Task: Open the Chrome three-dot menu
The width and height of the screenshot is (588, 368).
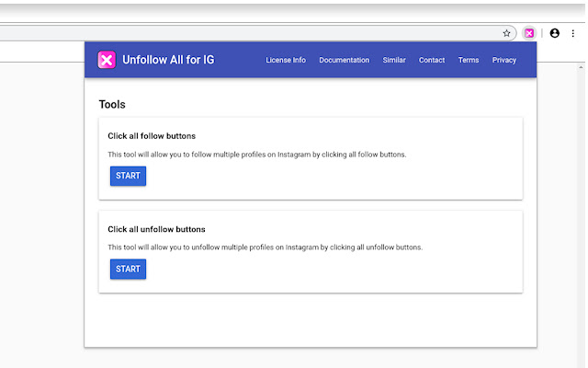Action: (x=572, y=33)
